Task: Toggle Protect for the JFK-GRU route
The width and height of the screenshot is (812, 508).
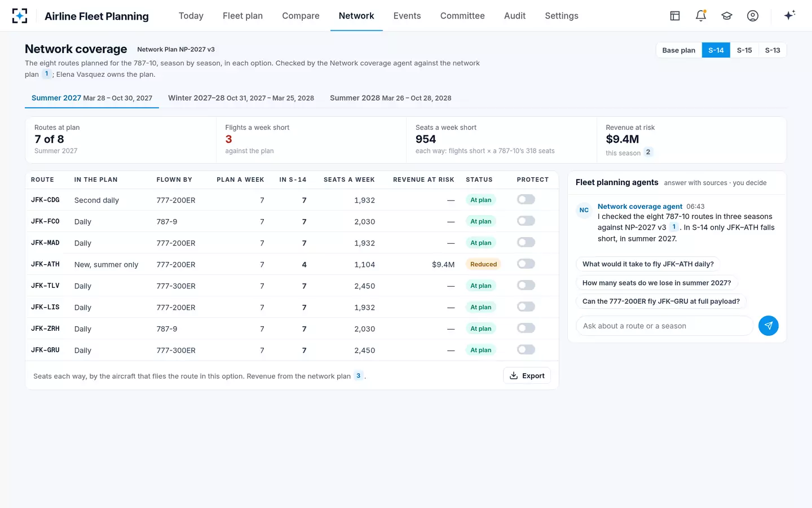Action: click(x=526, y=349)
